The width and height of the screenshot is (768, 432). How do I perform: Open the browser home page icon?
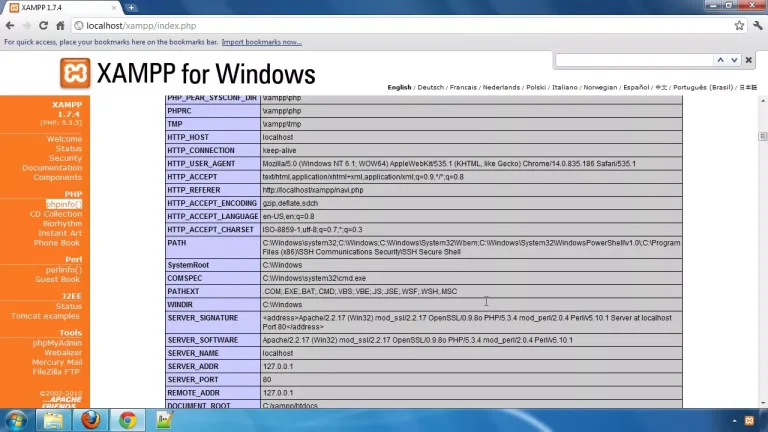click(x=60, y=25)
